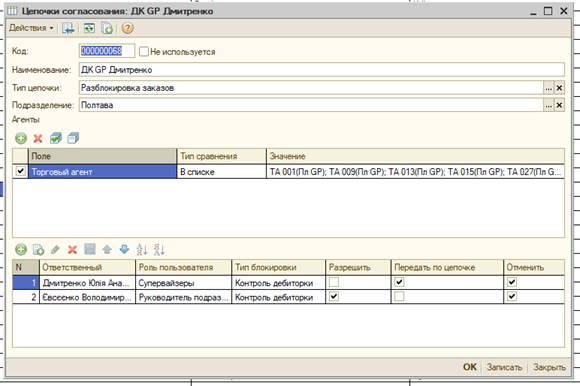Image resolution: width=580 pixels, height=386 pixels.
Task: Toggle Передать по цепочке for Дмитренко Юлія
Action: pos(399,282)
